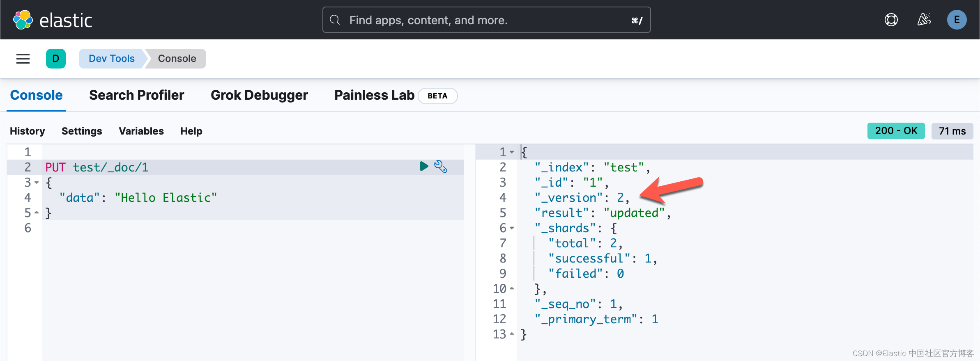
Task: Click the Elastic logo
Action: pyautogui.click(x=53, y=20)
